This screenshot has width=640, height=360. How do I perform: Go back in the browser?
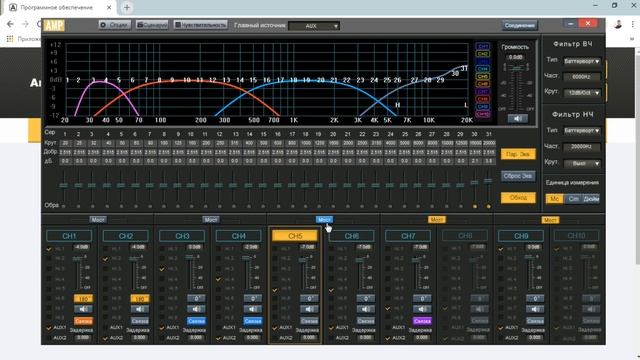point(10,24)
